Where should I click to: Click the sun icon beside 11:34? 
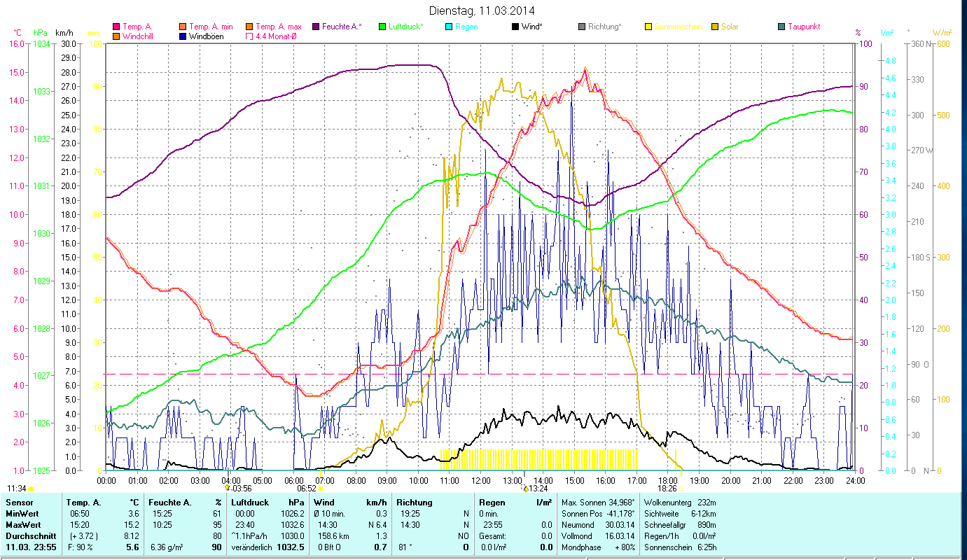coord(31,489)
